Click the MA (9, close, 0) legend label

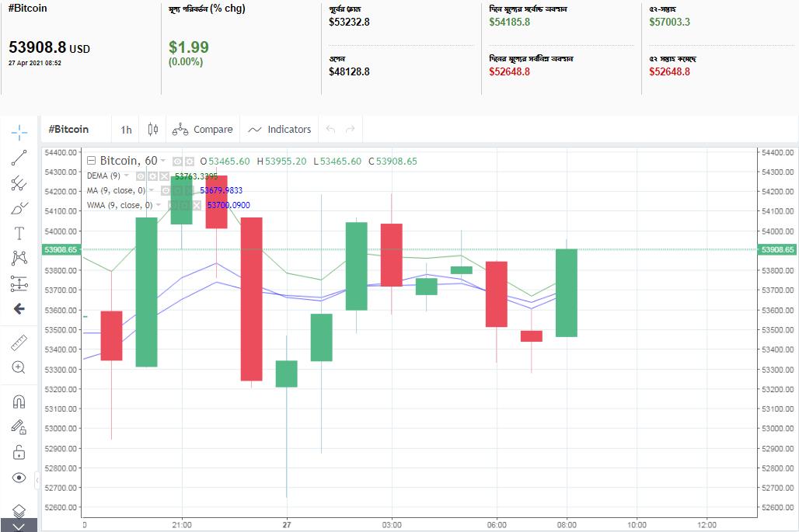[116, 190]
